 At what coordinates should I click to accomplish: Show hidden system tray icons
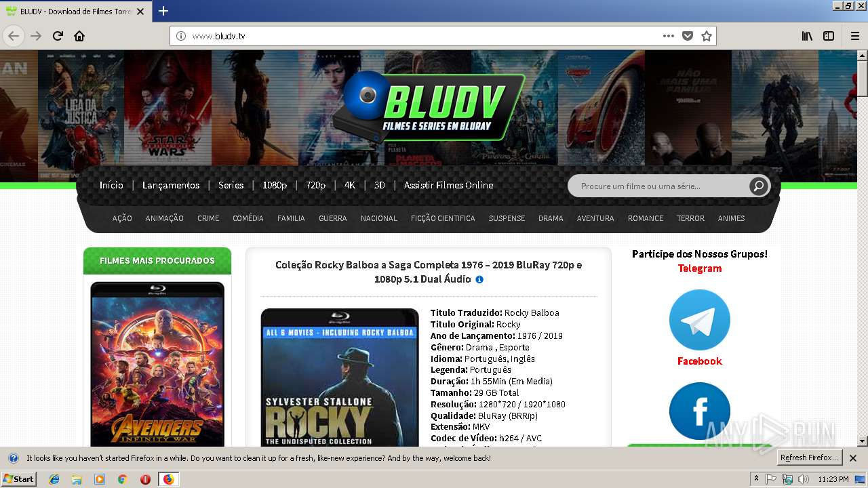pos(756,479)
